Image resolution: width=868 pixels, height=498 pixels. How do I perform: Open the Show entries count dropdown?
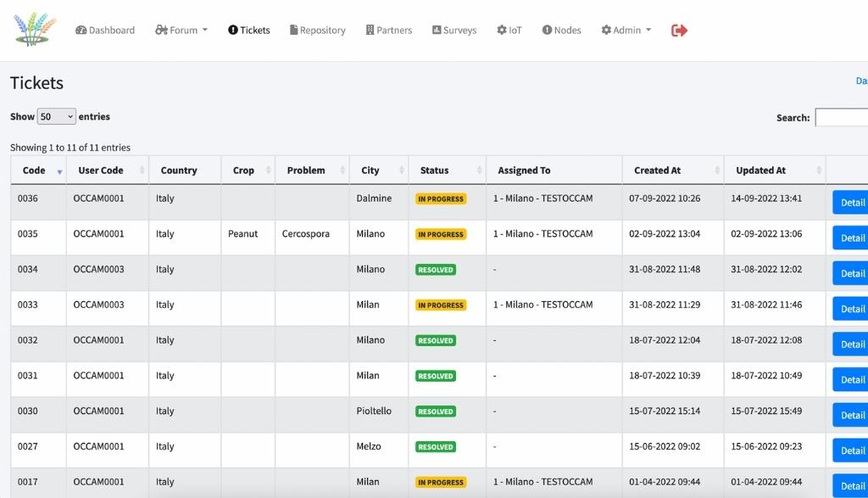(x=57, y=117)
